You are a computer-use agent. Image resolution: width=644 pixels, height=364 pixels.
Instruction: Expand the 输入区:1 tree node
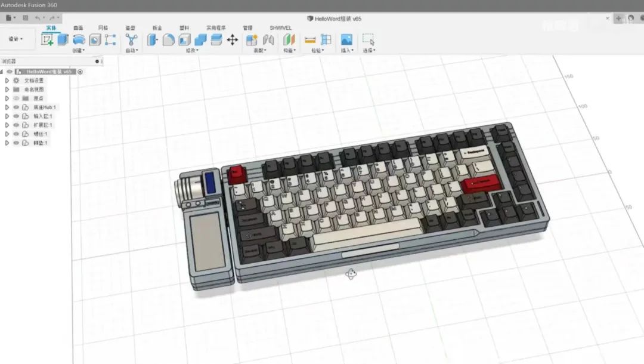7,116
